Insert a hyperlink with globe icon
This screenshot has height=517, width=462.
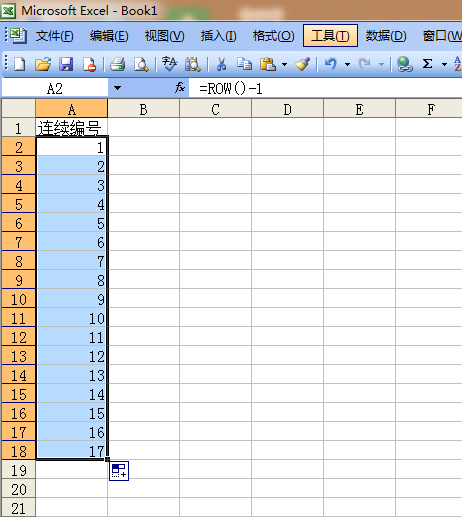405,64
